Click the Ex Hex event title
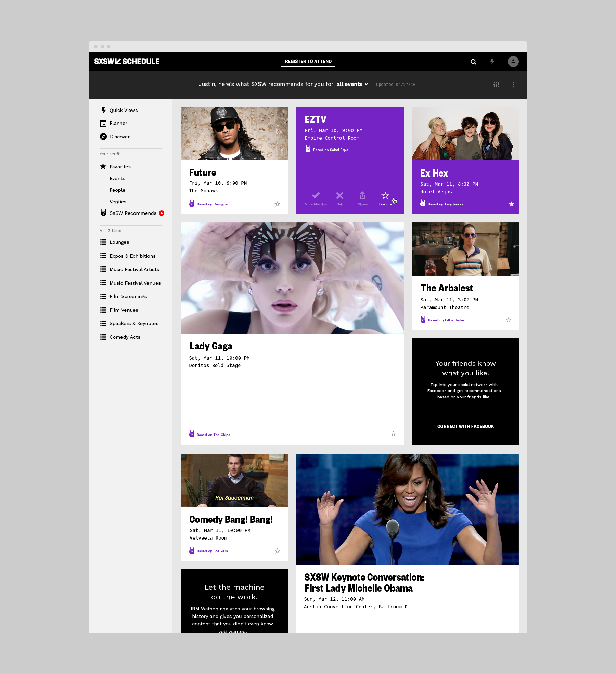The height and width of the screenshot is (674, 616). 434,173
